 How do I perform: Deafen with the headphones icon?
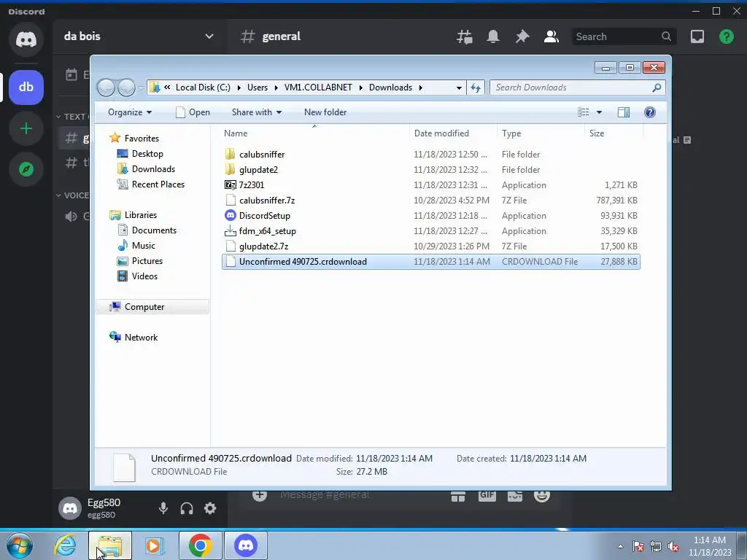click(x=187, y=508)
